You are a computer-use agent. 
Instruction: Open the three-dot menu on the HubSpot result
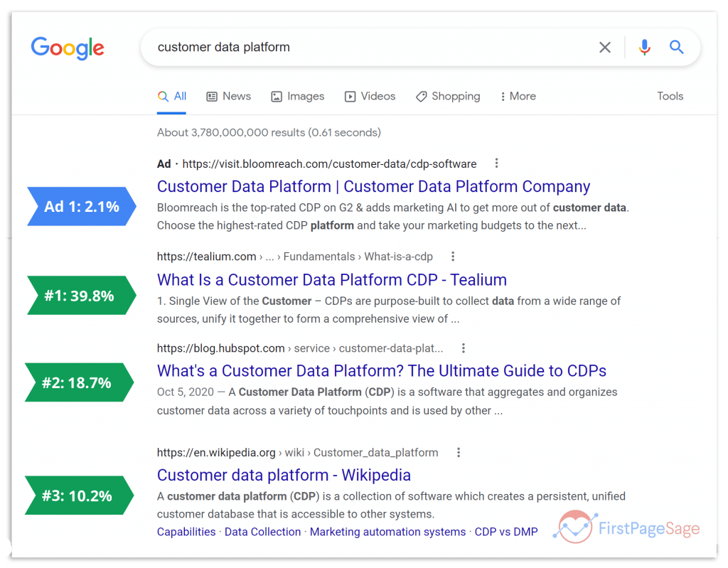coord(463,348)
